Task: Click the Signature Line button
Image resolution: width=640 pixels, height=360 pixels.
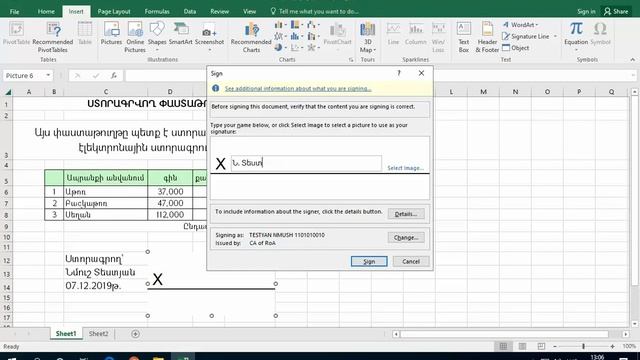Action: (x=525, y=36)
